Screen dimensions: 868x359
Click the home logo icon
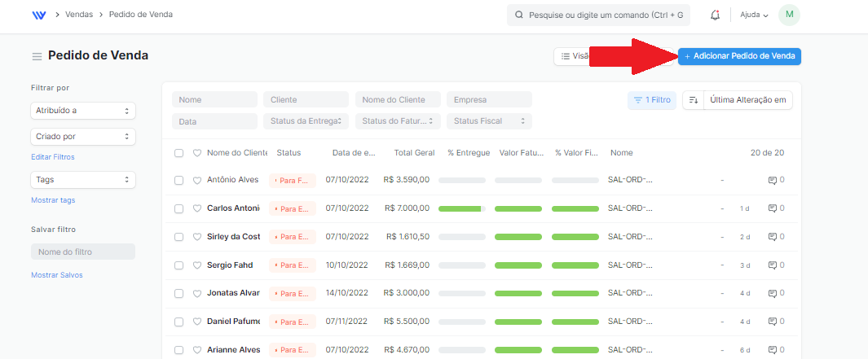click(x=39, y=15)
